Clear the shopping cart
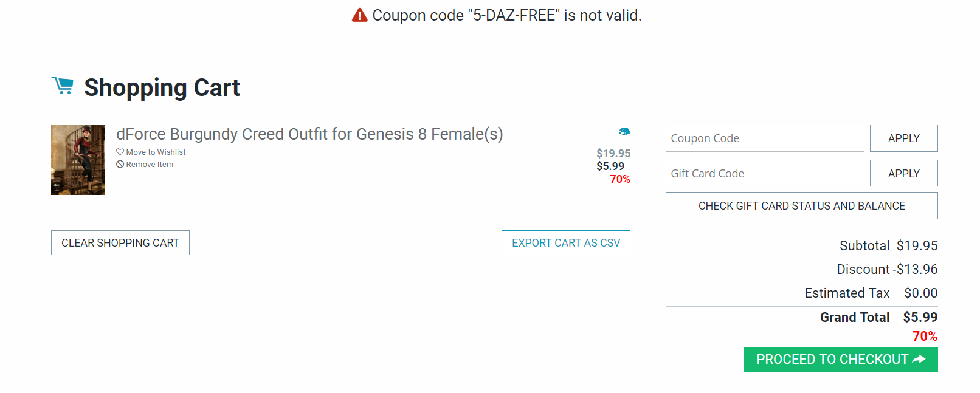 (120, 243)
